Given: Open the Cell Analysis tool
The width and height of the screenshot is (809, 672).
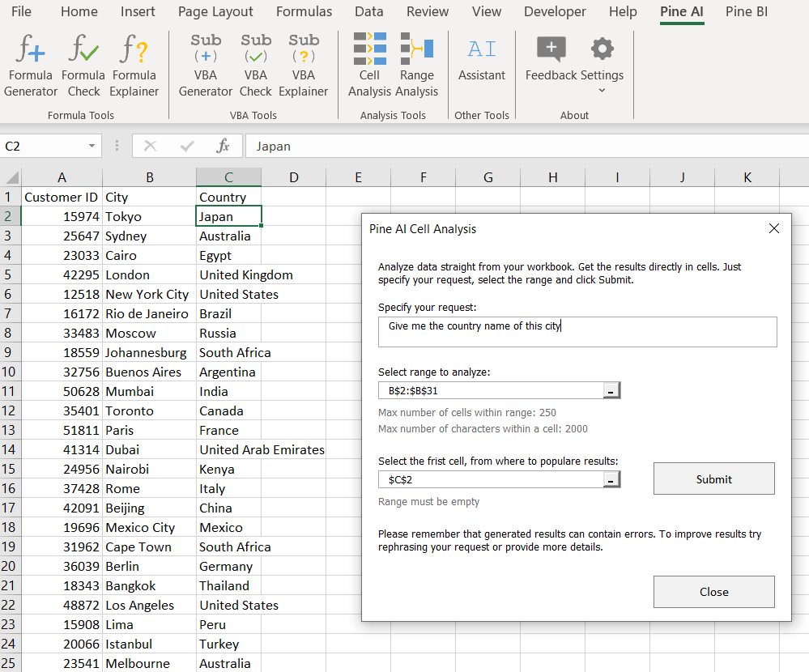Looking at the screenshot, I should pos(369,65).
